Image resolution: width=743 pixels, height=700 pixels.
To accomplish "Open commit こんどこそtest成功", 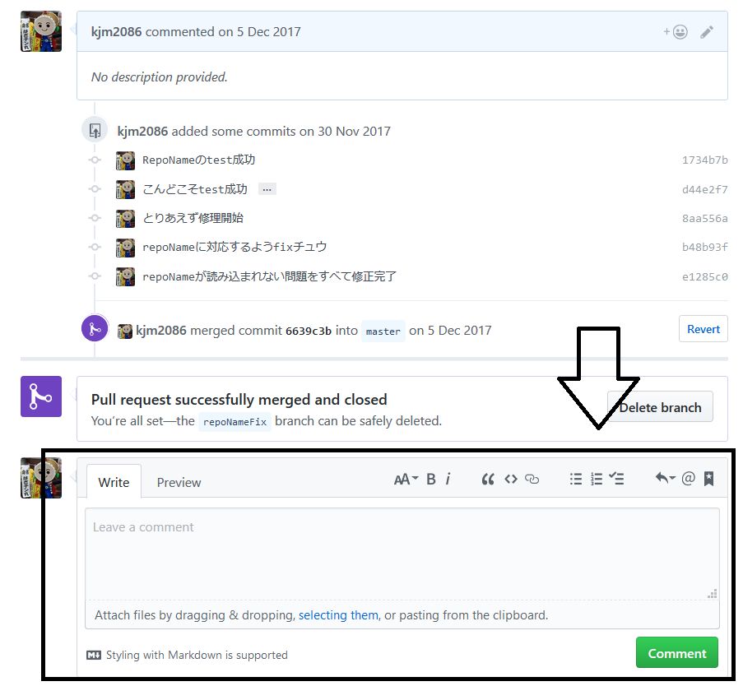I will [x=195, y=189].
